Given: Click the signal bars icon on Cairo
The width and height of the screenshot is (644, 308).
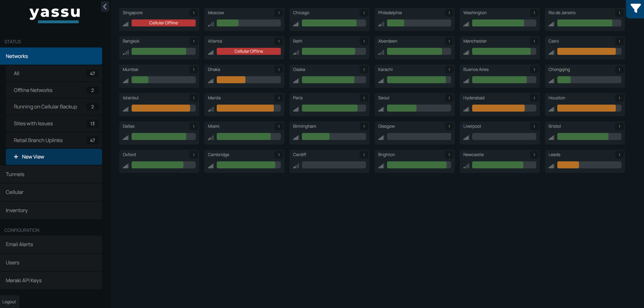Looking at the screenshot, I should 551,52.
